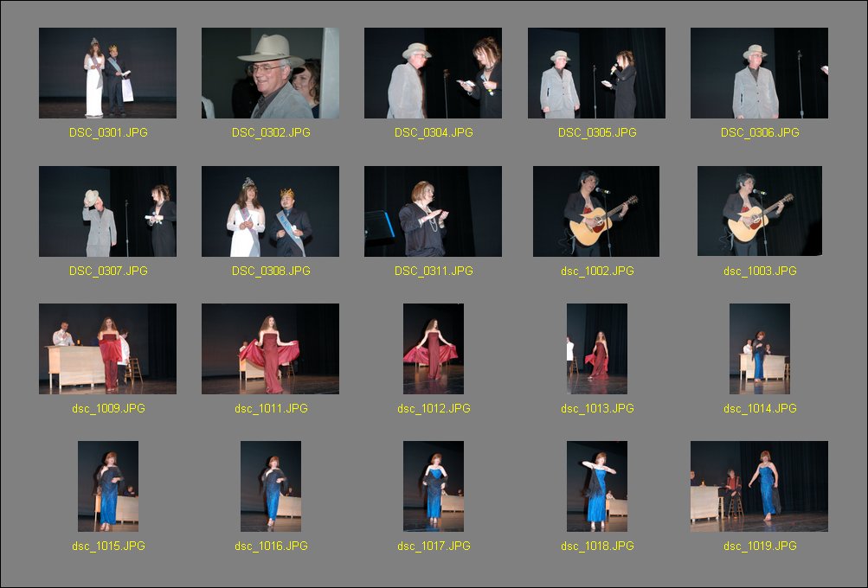Viewport: 868px width, 588px height.
Task: Select the DSC_0311.JPG thumbnail image
Action: click(433, 211)
